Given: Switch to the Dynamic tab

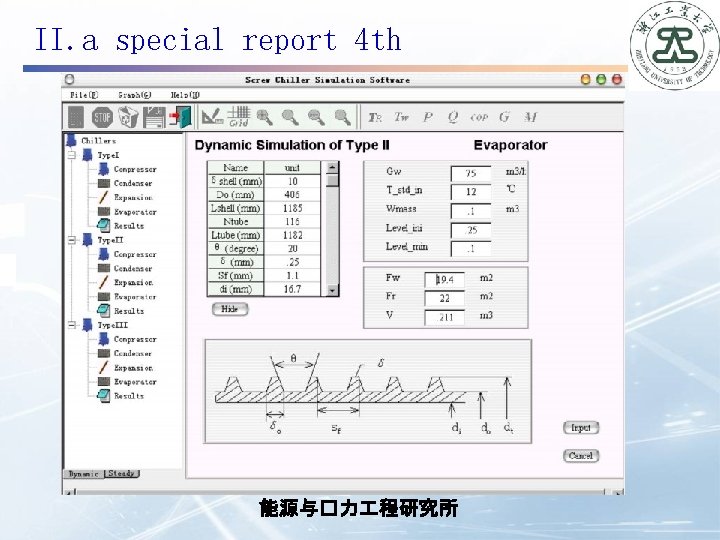Looking at the screenshot, I should 84,473.
